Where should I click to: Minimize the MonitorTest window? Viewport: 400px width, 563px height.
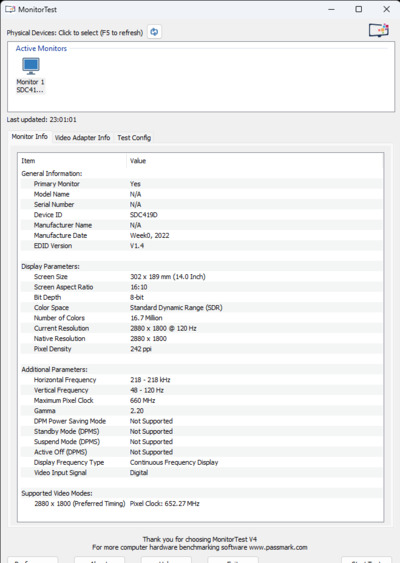(331, 9)
